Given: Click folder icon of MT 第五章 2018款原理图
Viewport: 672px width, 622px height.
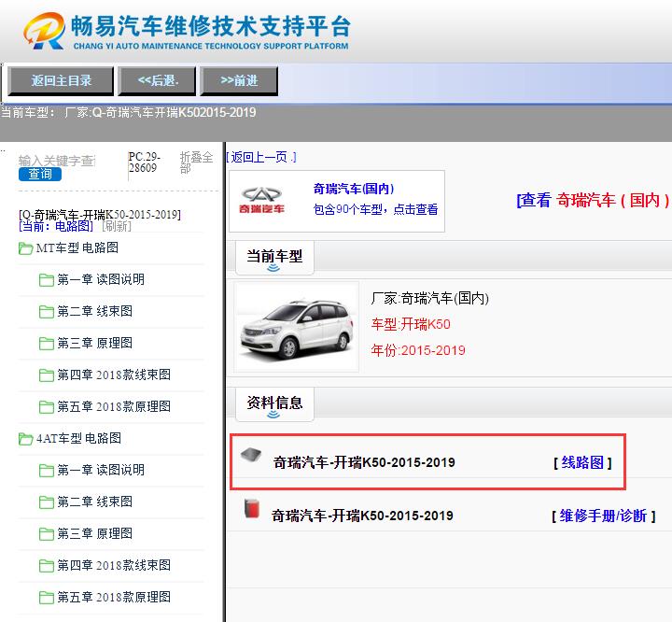Looking at the screenshot, I should [47, 407].
